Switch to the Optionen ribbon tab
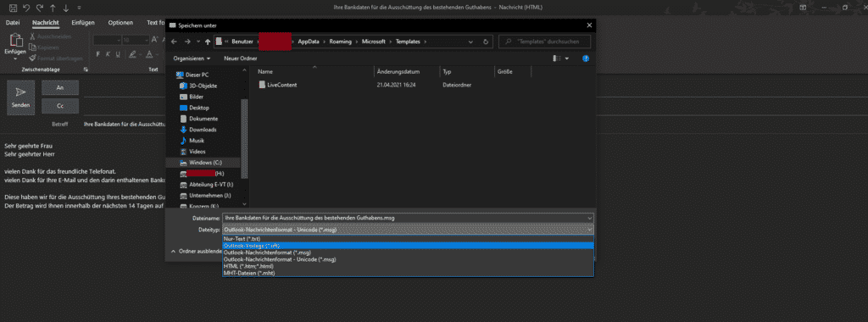Viewport: 868px width, 322px height. pyautogui.click(x=120, y=23)
